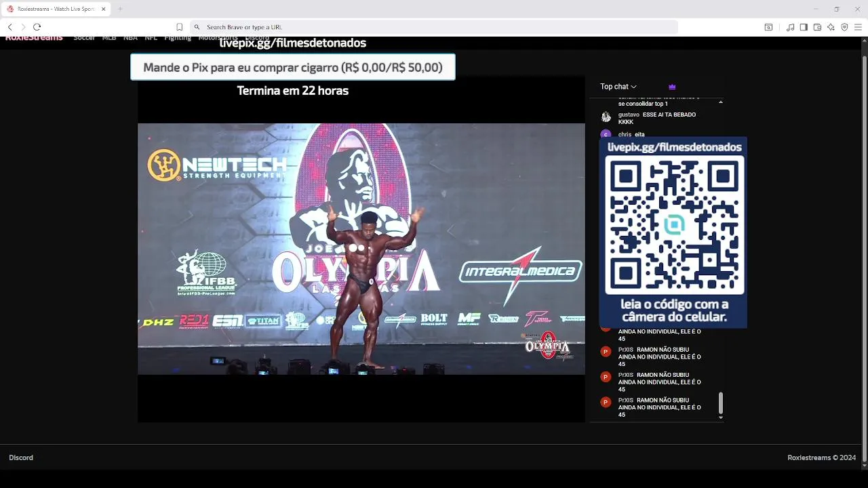Click the chat message 'ESSE AI TA BEBADO KKKK'
868x488 pixels.
[x=657, y=119]
